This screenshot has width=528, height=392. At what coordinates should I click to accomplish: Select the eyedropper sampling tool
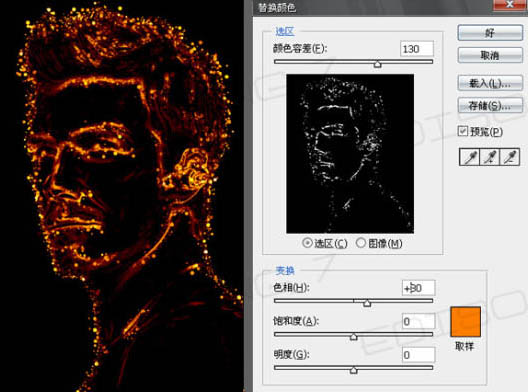point(469,157)
